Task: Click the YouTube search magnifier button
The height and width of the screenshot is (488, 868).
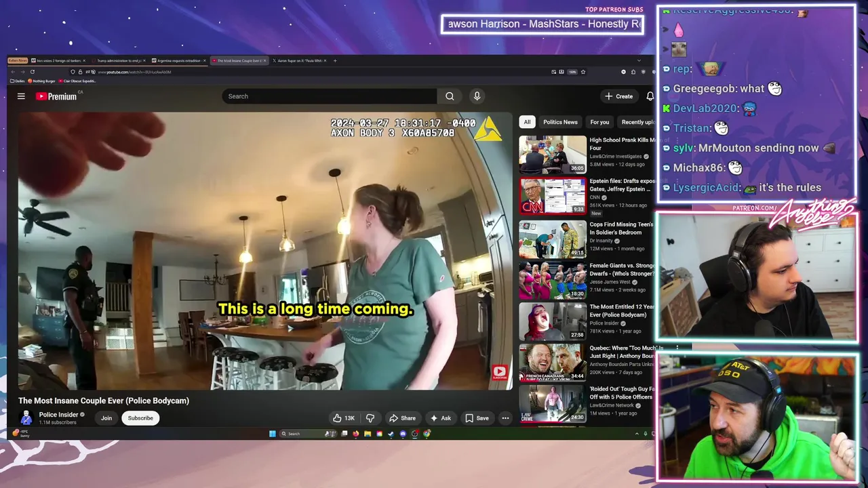Action: coord(450,96)
